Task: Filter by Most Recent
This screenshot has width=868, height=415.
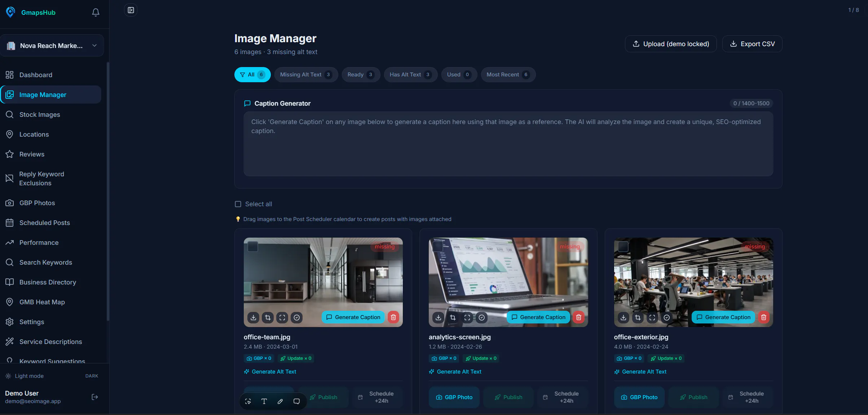Action: [508, 75]
